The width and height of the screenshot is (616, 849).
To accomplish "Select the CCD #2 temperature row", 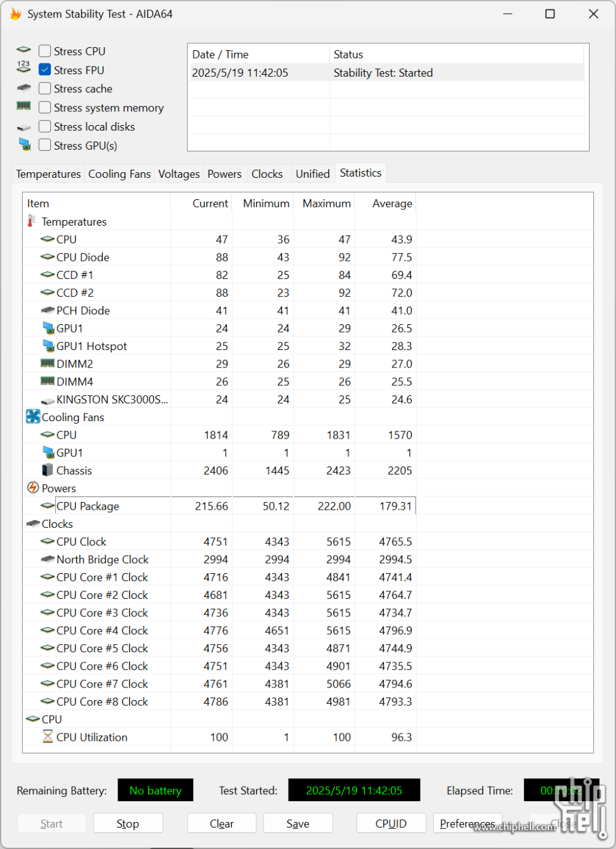I will (x=220, y=293).
